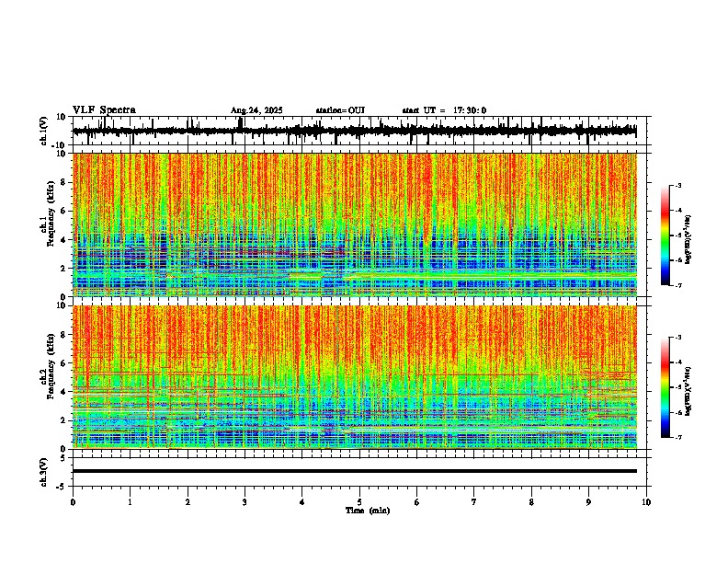728x563 pixels.
Task: Click the 'VLF Spectra' title text
Action: (104, 110)
